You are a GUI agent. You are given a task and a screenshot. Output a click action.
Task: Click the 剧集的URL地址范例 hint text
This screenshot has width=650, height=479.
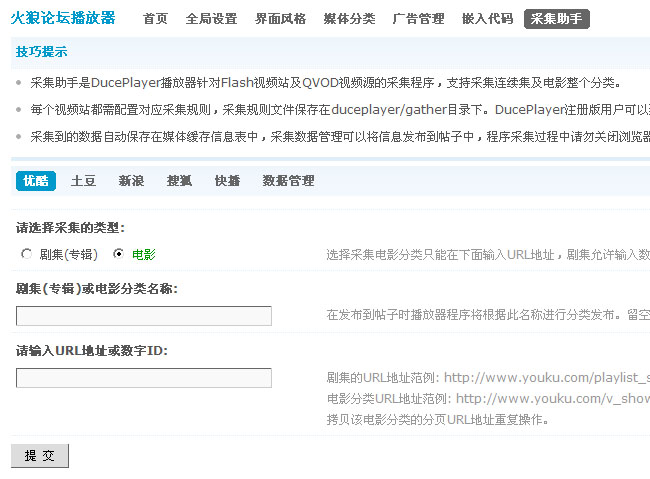click(488, 377)
